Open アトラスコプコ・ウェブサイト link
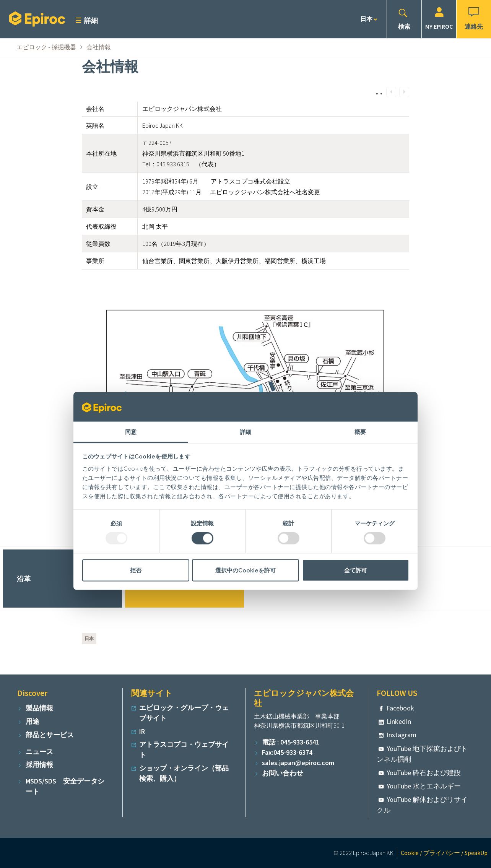The height and width of the screenshot is (868, 491). (x=184, y=749)
